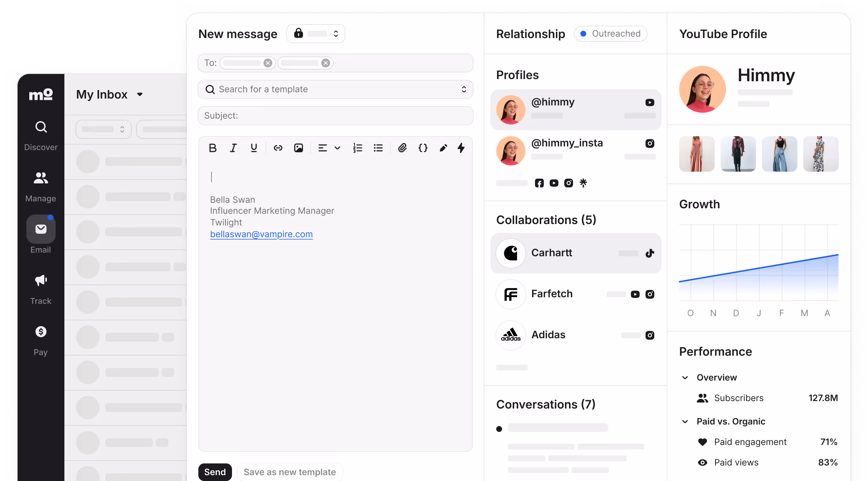Insert an image into the message

point(299,148)
